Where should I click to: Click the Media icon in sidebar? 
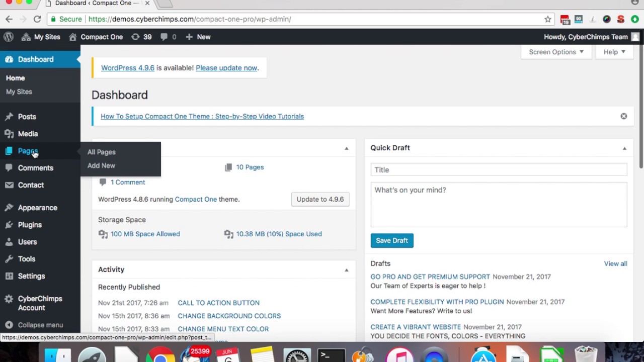tap(9, 134)
